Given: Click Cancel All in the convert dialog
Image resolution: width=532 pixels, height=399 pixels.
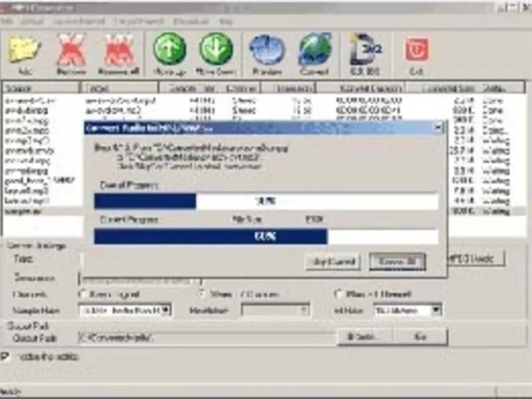Looking at the screenshot, I should tap(397, 261).
